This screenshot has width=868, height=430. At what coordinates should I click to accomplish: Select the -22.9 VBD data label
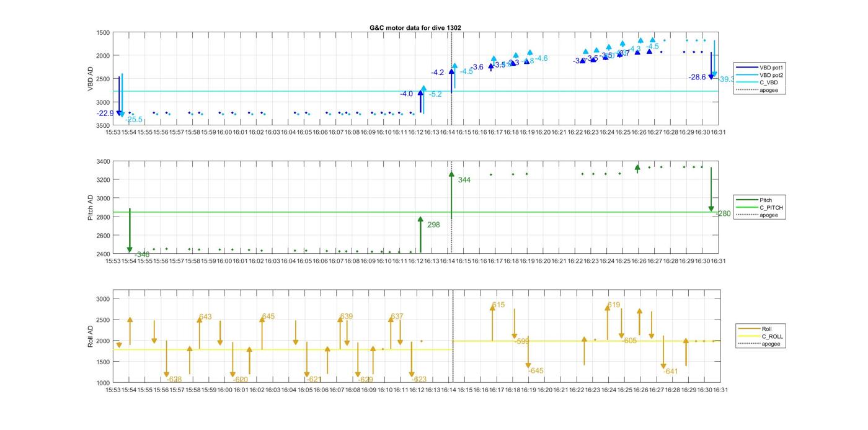[105, 114]
